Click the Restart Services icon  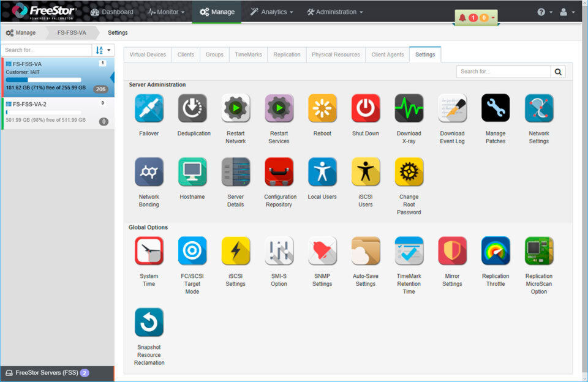[x=279, y=108]
